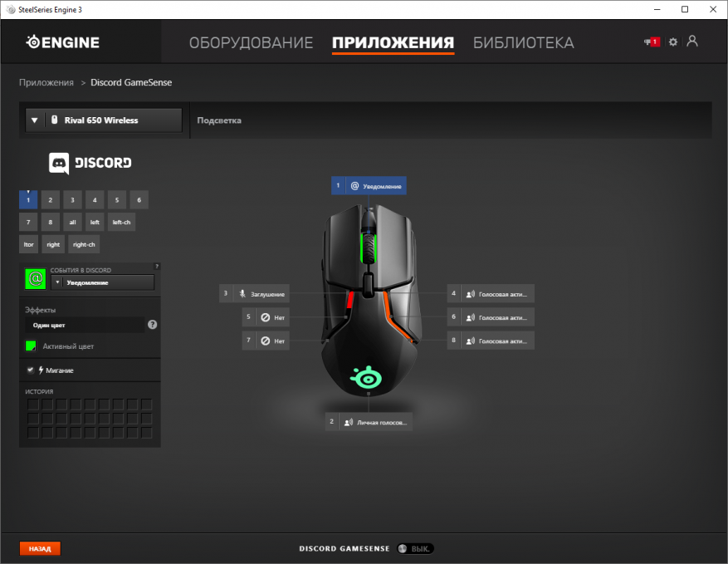Screen dimensions: 728x564
Task: Select zone 7 Нет label
Action: (266, 341)
